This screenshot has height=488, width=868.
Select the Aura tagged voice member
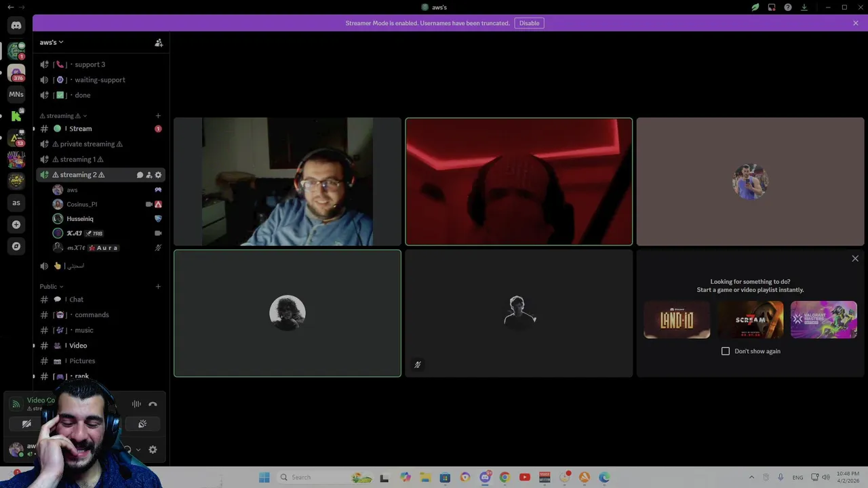pos(106,248)
